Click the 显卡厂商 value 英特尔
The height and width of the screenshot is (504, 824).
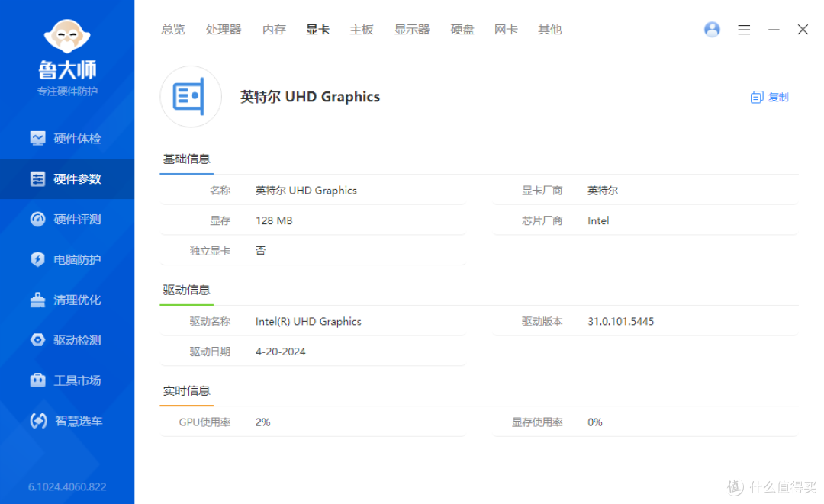(x=603, y=191)
